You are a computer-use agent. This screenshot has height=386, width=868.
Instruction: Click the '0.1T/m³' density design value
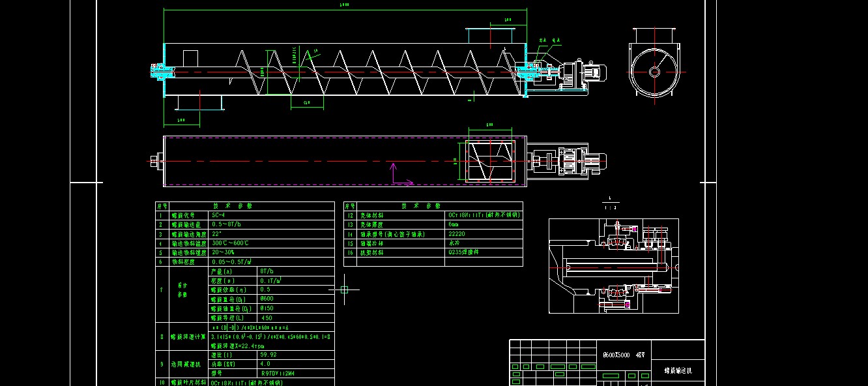pos(270,280)
